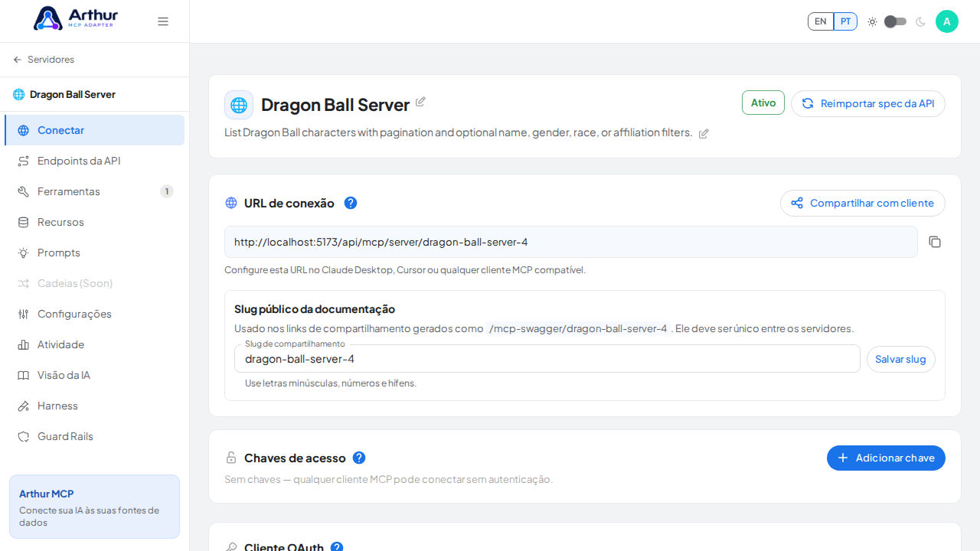Open the Harness section
The height and width of the screenshot is (551, 980).
(94, 406)
